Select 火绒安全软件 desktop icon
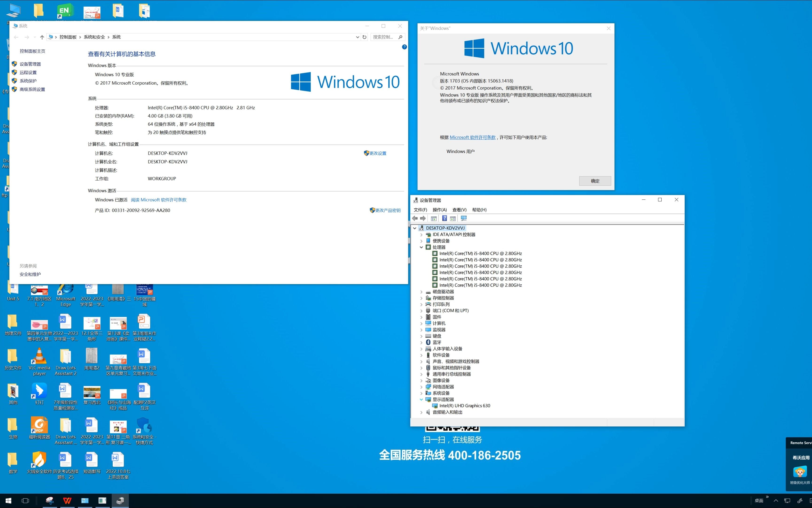Screen dimensions: 812x508 [x=39, y=463]
